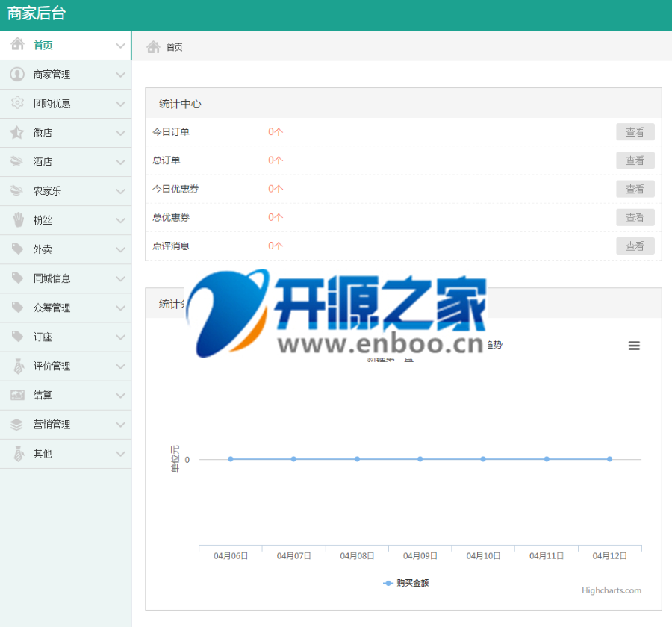
Task: Open the Highcharts.com credit link
Action: pyautogui.click(x=611, y=590)
